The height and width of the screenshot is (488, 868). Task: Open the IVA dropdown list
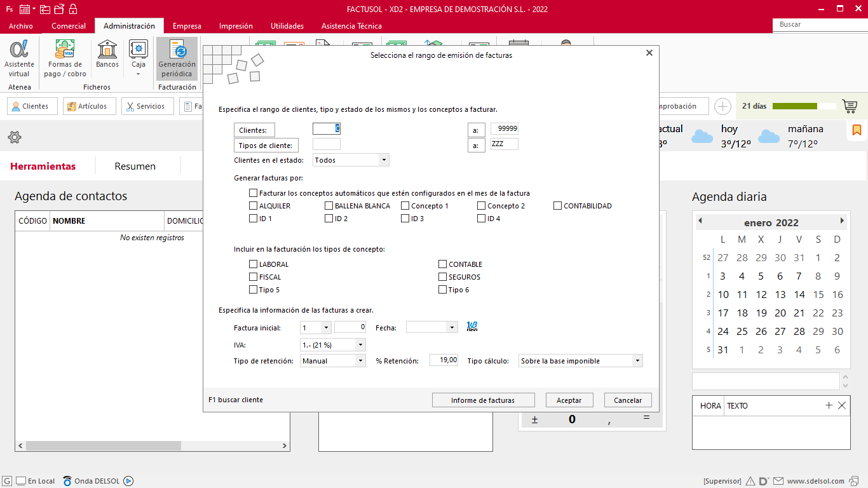pos(360,344)
